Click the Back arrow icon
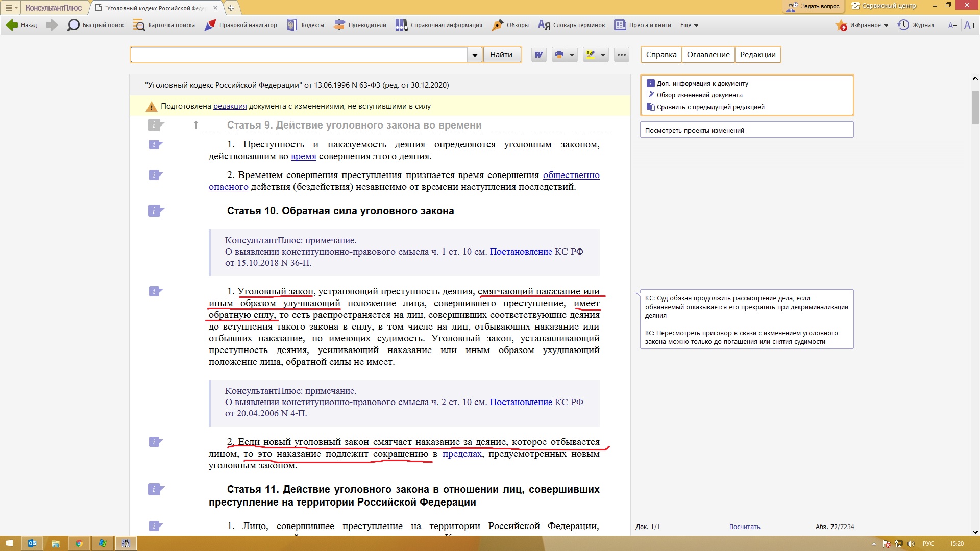The image size is (980, 551). [12, 25]
